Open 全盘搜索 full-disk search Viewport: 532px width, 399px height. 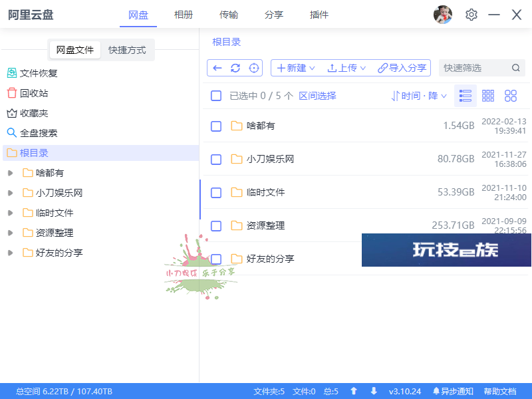coord(32,132)
